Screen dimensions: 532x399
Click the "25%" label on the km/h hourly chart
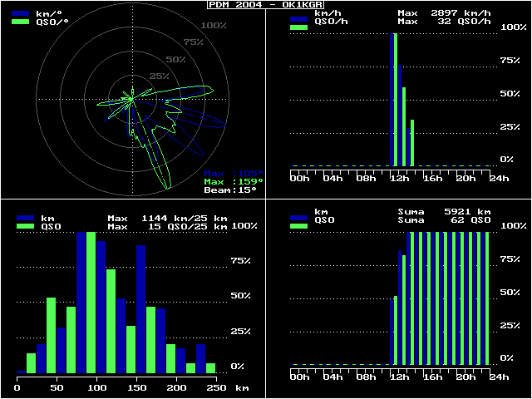pos(510,127)
